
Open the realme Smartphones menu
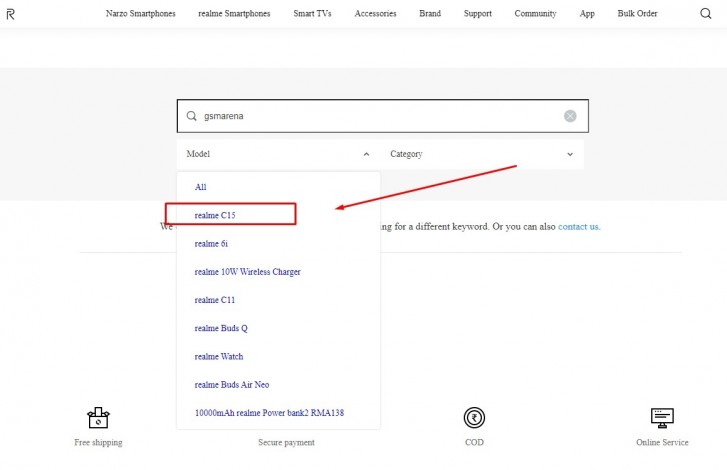pos(234,13)
